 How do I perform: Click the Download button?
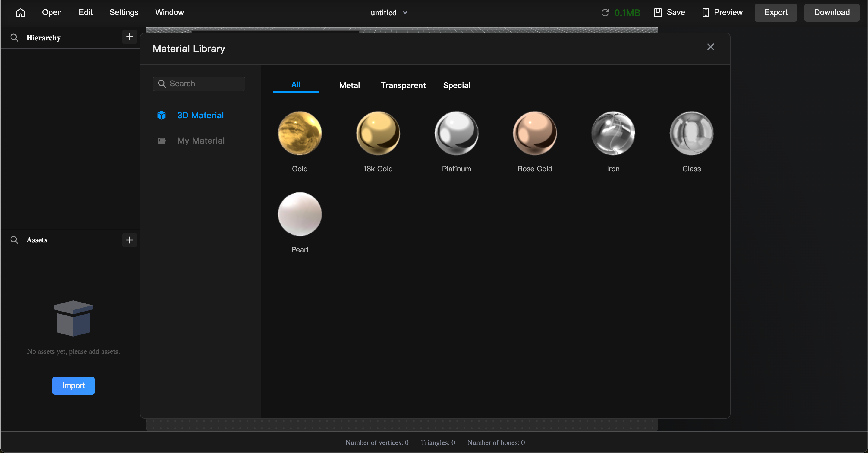[832, 12]
